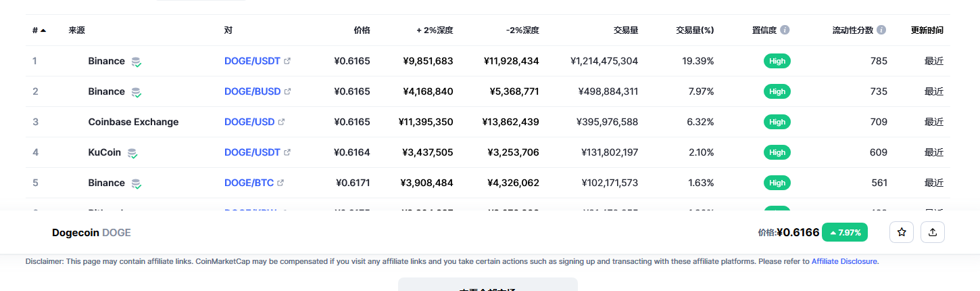Open the Coinbase Exchange source link
The height and width of the screenshot is (291, 980).
pyautogui.click(x=133, y=122)
